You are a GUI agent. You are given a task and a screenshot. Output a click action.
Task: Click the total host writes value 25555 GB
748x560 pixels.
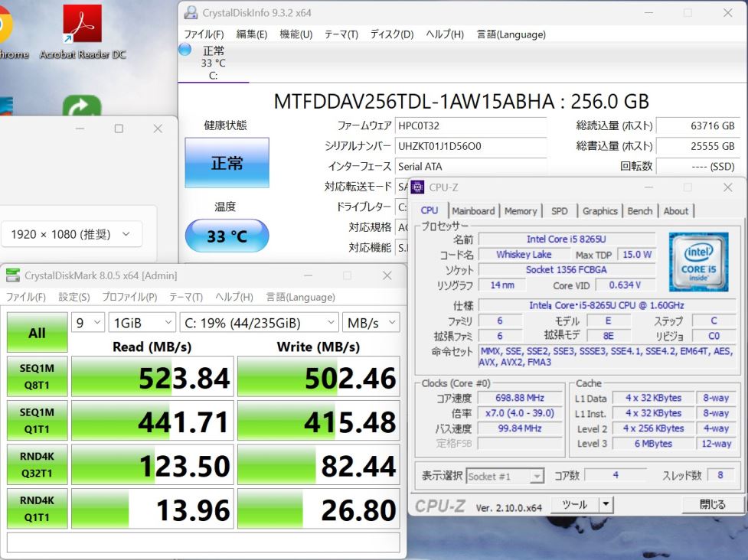click(x=698, y=146)
